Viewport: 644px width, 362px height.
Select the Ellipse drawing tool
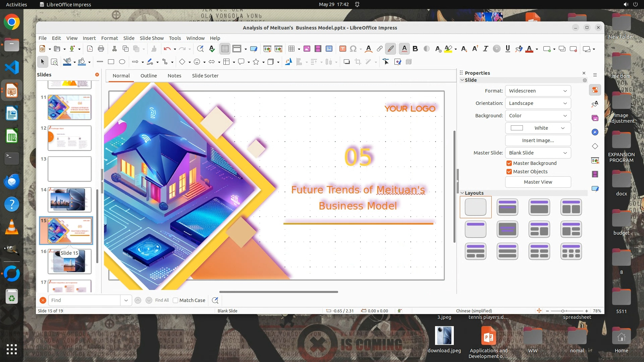click(x=122, y=62)
